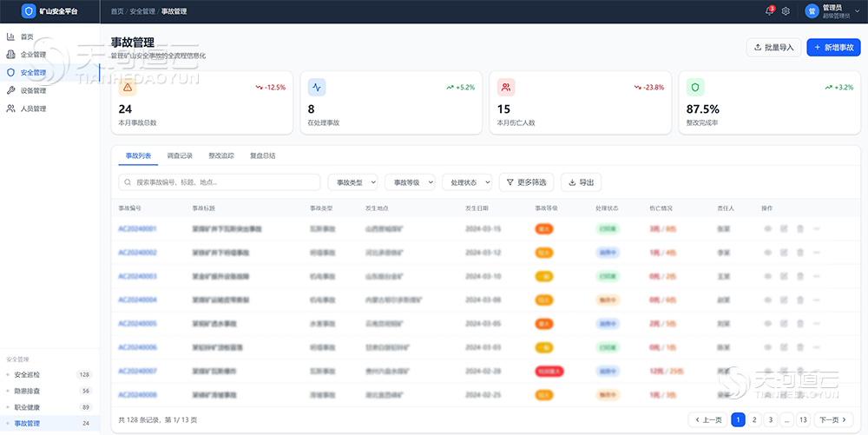Open the 事故类型 filter dropdown
This screenshot has height=435, width=868.
pos(352,182)
